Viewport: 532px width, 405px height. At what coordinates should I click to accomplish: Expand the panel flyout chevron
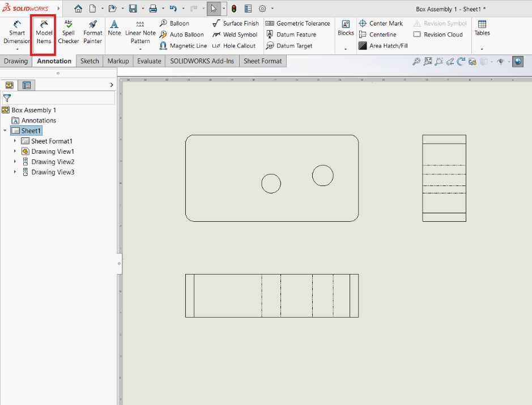(x=112, y=85)
